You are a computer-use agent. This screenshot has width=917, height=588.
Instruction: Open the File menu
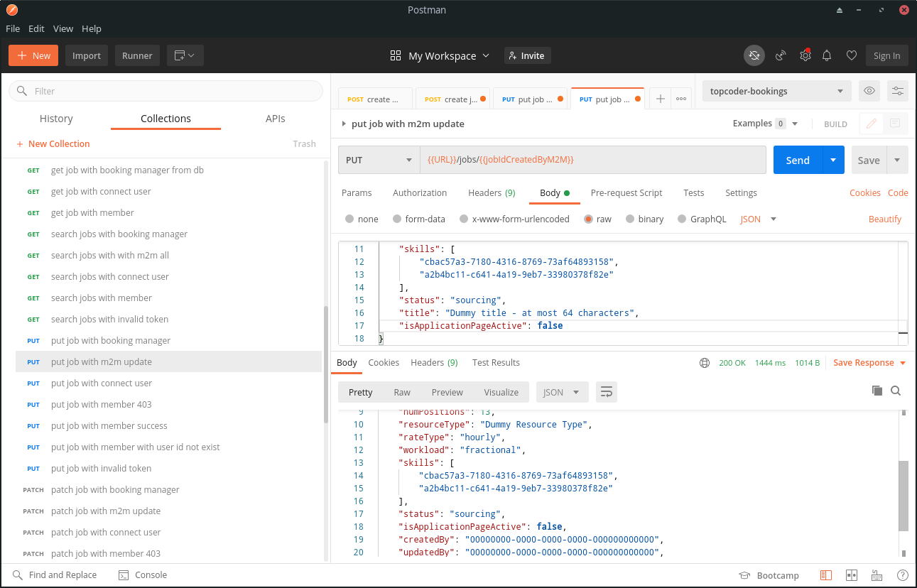coord(13,28)
